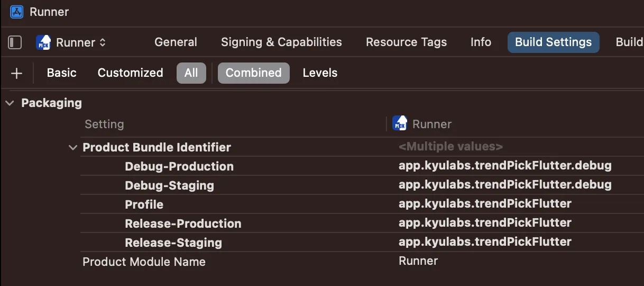The height and width of the screenshot is (286, 644).
Task: Open the Signing & Capabilities tab
Action: [281, 42]
